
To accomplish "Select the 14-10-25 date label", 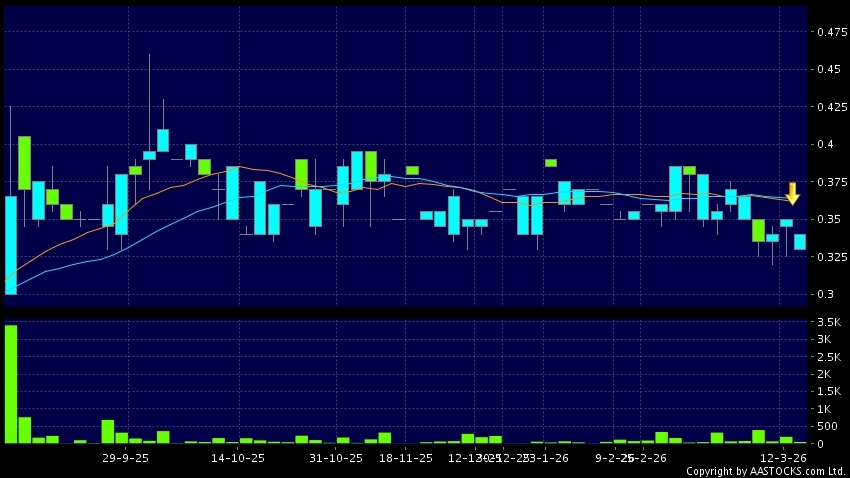I will pyautogui.click(x=239, y=458).
